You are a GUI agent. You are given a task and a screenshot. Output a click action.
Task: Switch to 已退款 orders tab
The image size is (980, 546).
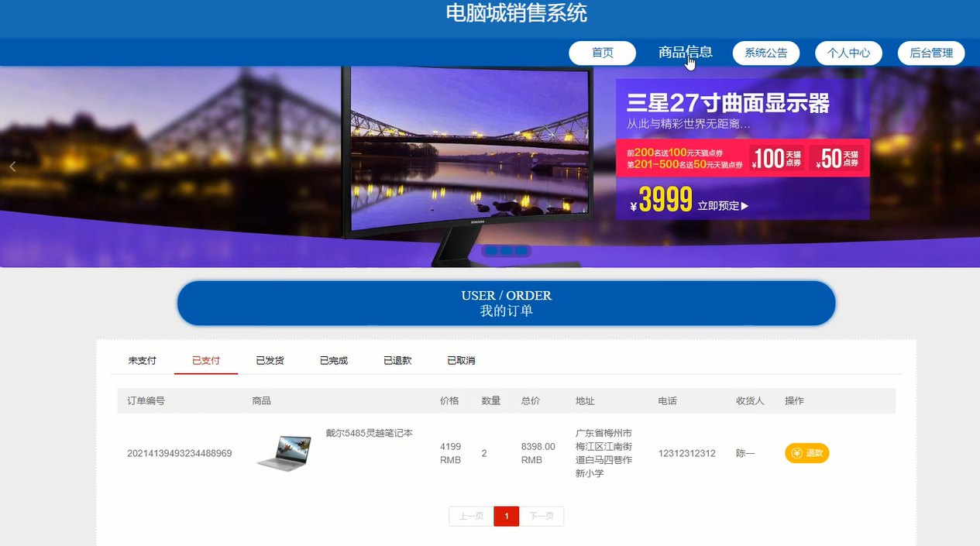[397, 361]
